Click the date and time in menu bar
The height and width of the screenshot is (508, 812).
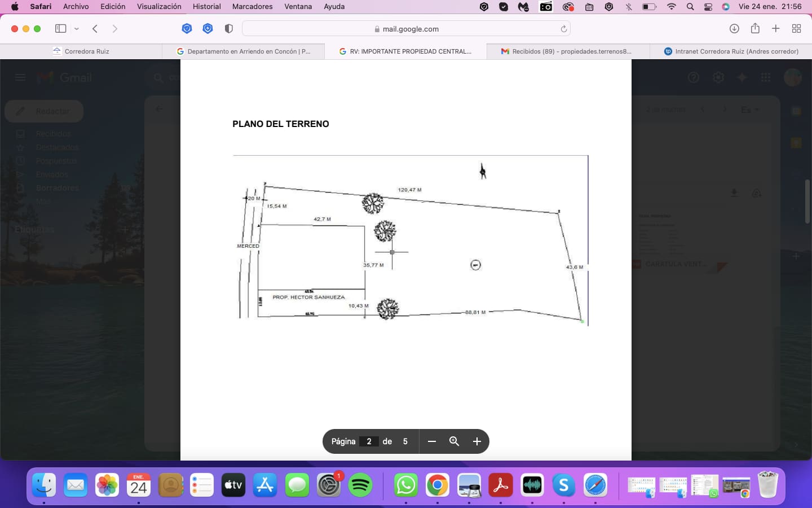coord(770,7)
